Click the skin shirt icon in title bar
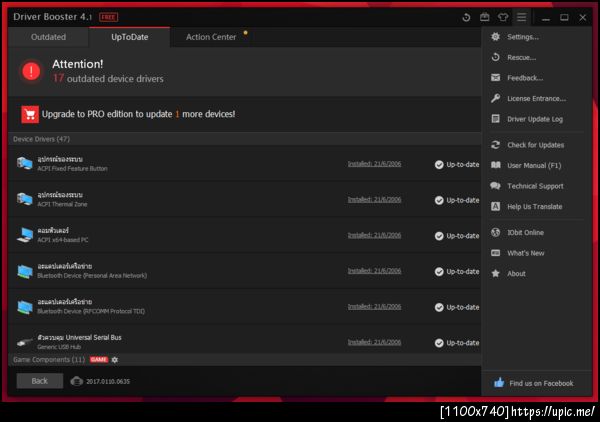 (x=503, y=17)
